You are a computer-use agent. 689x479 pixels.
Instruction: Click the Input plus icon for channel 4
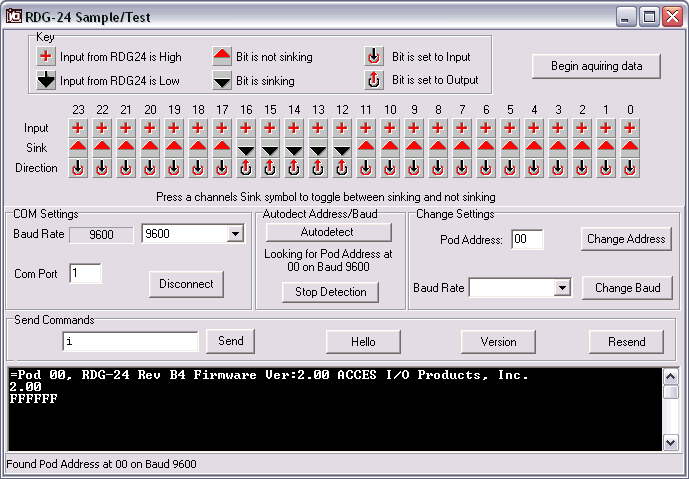point(534,128)
